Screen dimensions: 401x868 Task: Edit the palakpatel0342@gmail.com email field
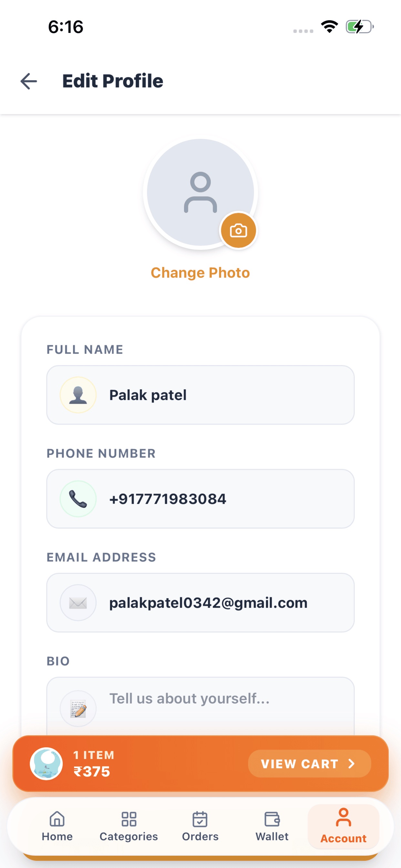coord(200,603)
